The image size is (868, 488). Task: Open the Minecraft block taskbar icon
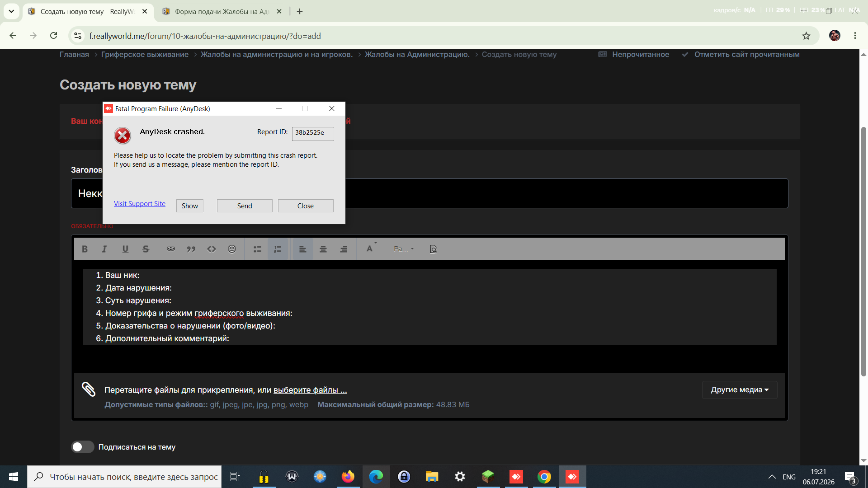pyautogui.click(x=488, y=477)
